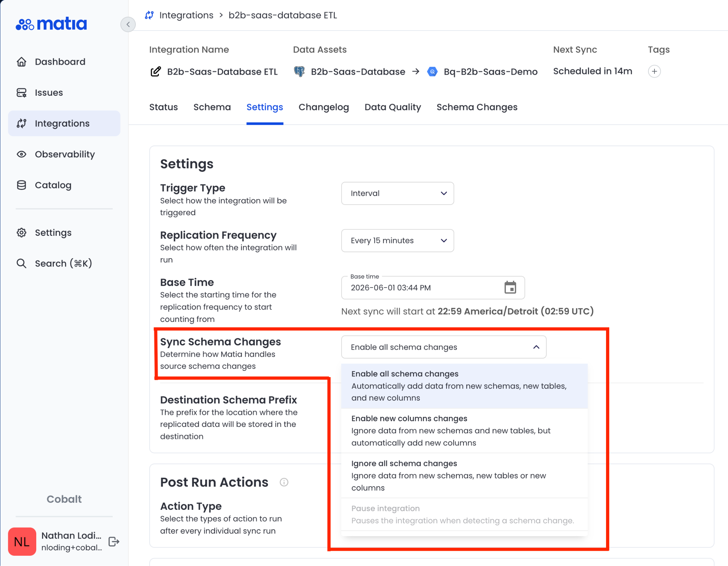Click the edit pencil icon for integration name
Viewport: 728px width, 566px height.
tap(156, 72)
